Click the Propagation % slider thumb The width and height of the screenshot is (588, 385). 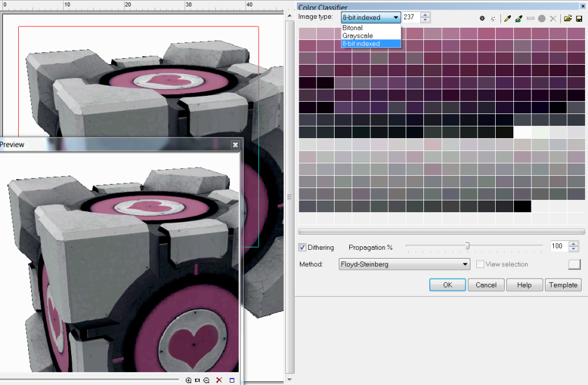(x=467, y=246)
